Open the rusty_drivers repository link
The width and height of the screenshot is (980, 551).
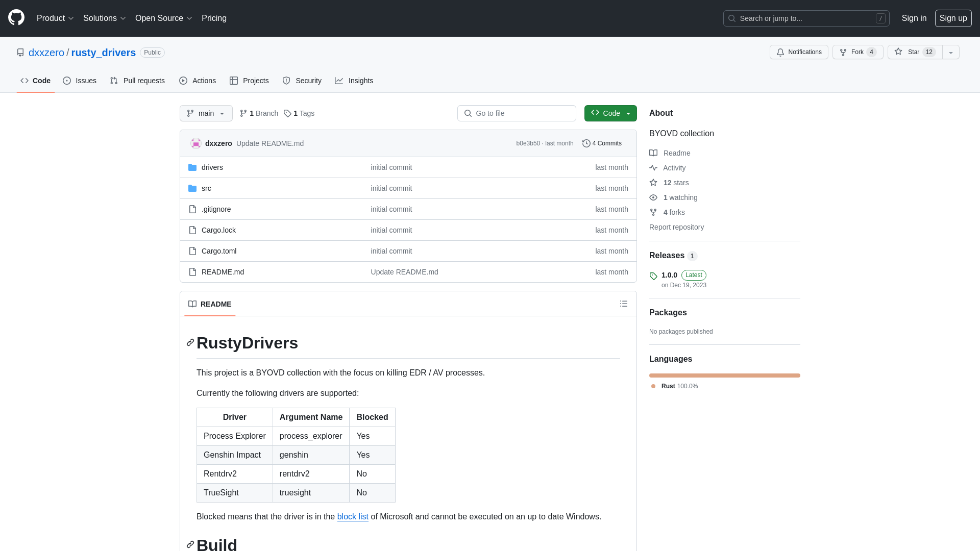tap(104, 53)
